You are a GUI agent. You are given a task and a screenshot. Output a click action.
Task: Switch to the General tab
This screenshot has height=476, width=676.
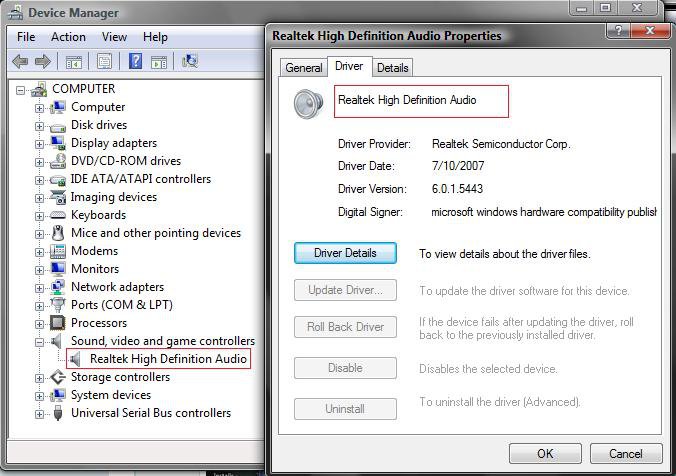[304, 68]
